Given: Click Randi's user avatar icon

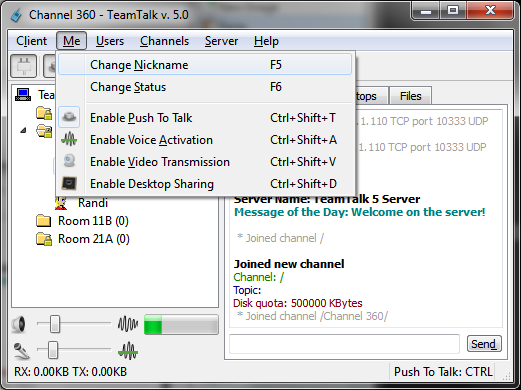Looking at the screenshot, I should [61, 203].
